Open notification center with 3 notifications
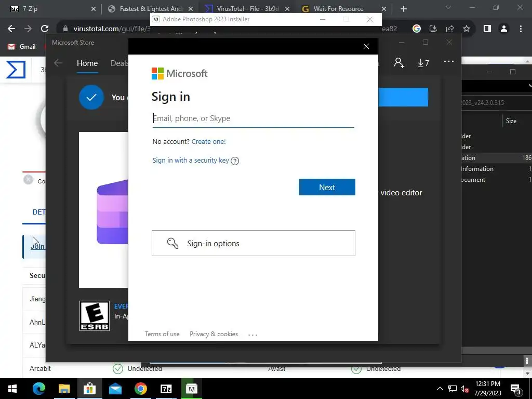Image resolution: width=532 pixels, height=399 pixels. [516, 389]
